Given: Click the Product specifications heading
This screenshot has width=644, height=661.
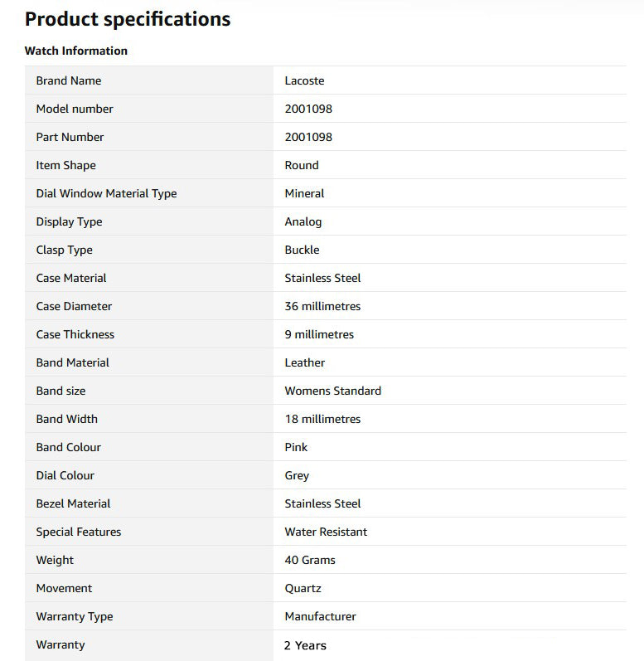Looking at the screenshot, I should point(128,19).
